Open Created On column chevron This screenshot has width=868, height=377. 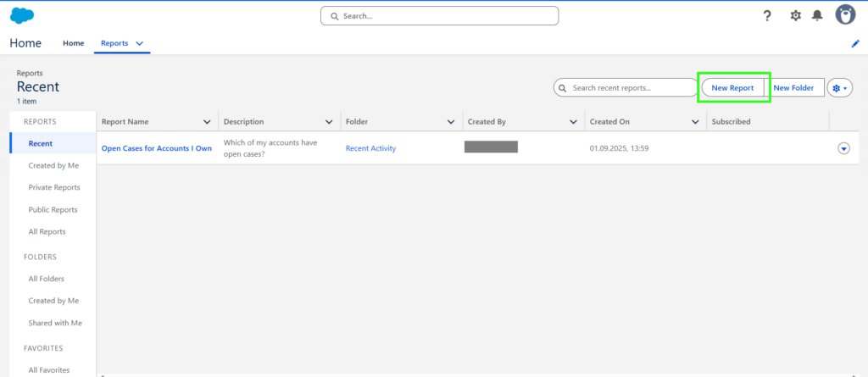tap(695, 122)
